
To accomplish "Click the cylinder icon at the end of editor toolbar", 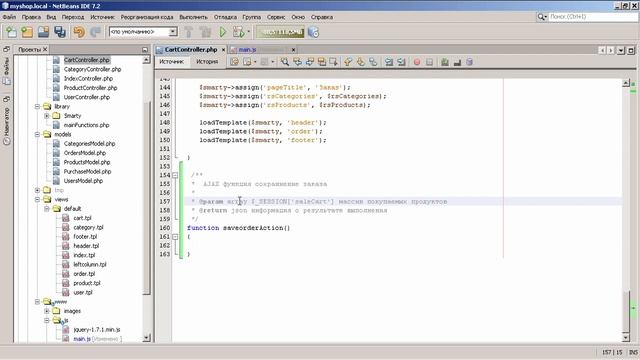I will 469,62.
